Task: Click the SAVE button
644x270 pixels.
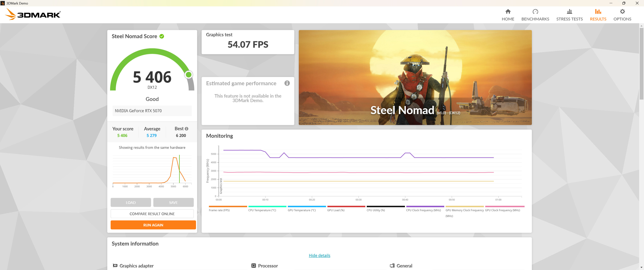Action: pos(173,202)
